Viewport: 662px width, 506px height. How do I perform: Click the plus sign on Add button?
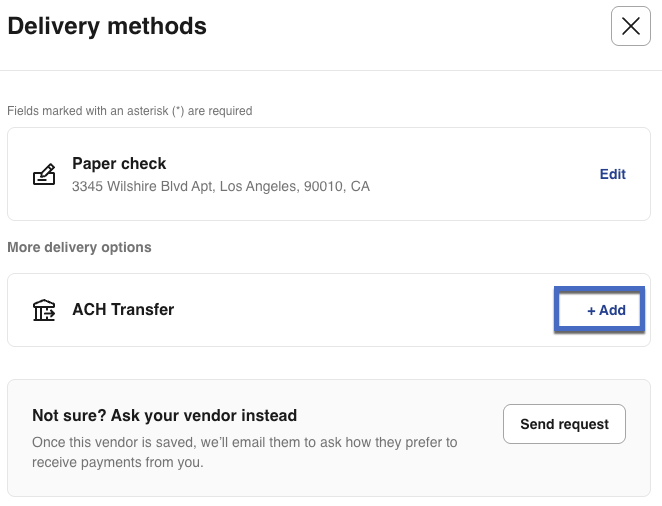coord(591,310)
